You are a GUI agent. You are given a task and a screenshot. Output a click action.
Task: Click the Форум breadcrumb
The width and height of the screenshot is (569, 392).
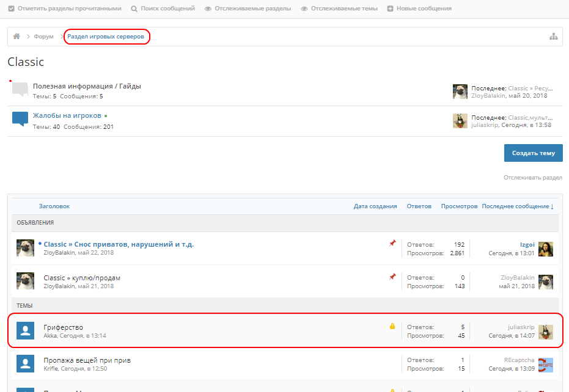pos(43,36)
